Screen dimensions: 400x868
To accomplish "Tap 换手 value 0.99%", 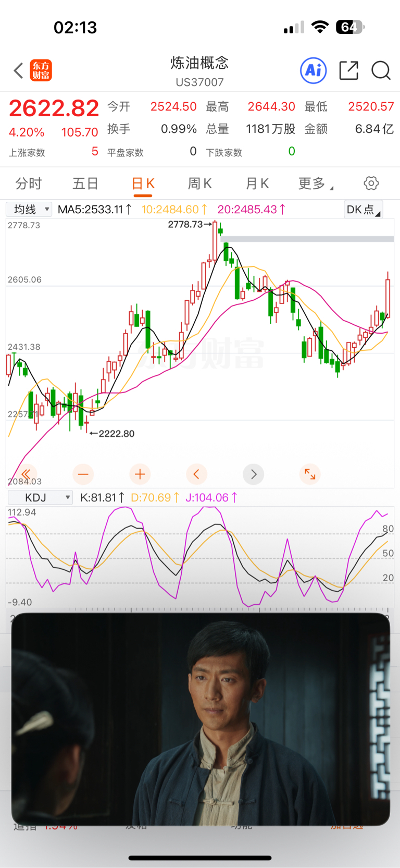I will click(x=179, y=129).
